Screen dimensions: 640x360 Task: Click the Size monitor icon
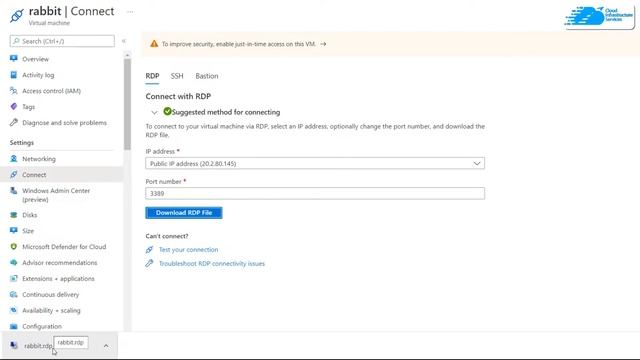pyautogui.click(x=13, y=231)
